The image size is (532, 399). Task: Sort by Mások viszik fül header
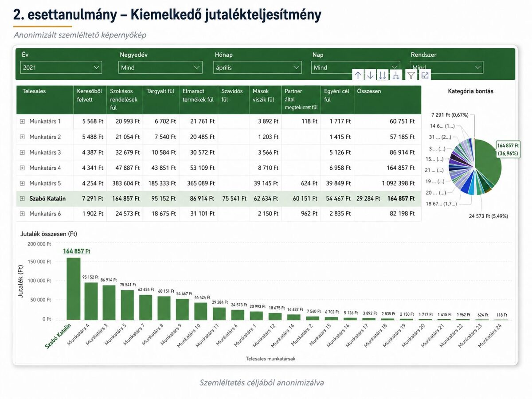[x=265, y=99]
